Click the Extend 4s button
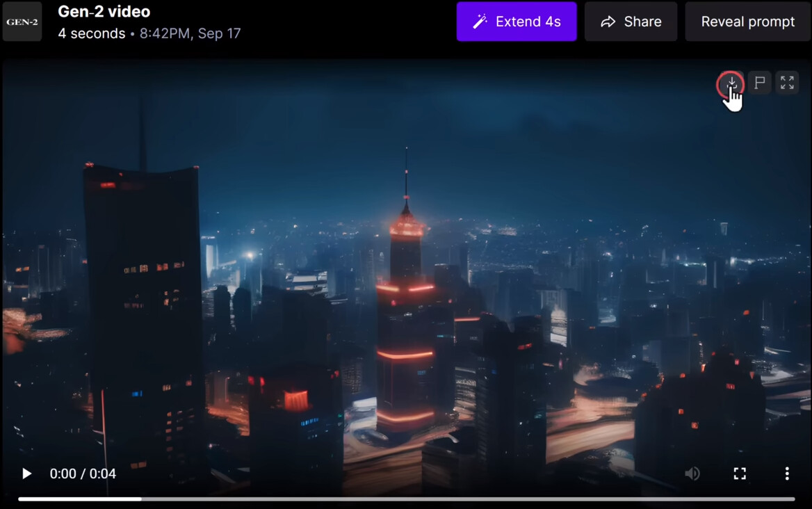The image size is (812, 509). pos(517,22)
